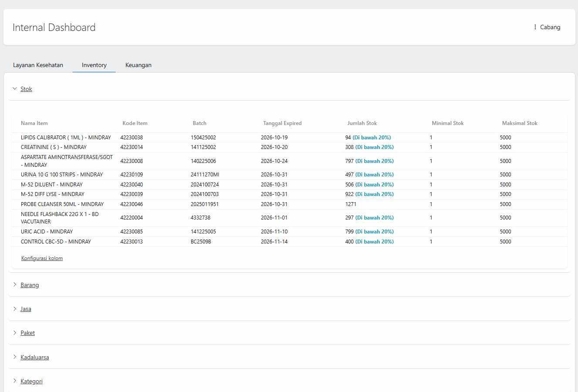Sort by Nama Item column header
The image size is (578, 392).
tap(34, 123)
